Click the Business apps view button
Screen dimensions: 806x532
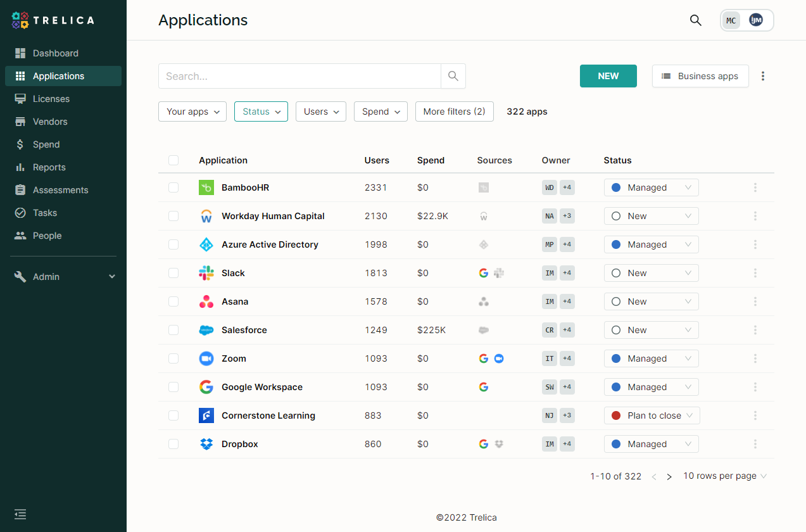pos(700,76)
